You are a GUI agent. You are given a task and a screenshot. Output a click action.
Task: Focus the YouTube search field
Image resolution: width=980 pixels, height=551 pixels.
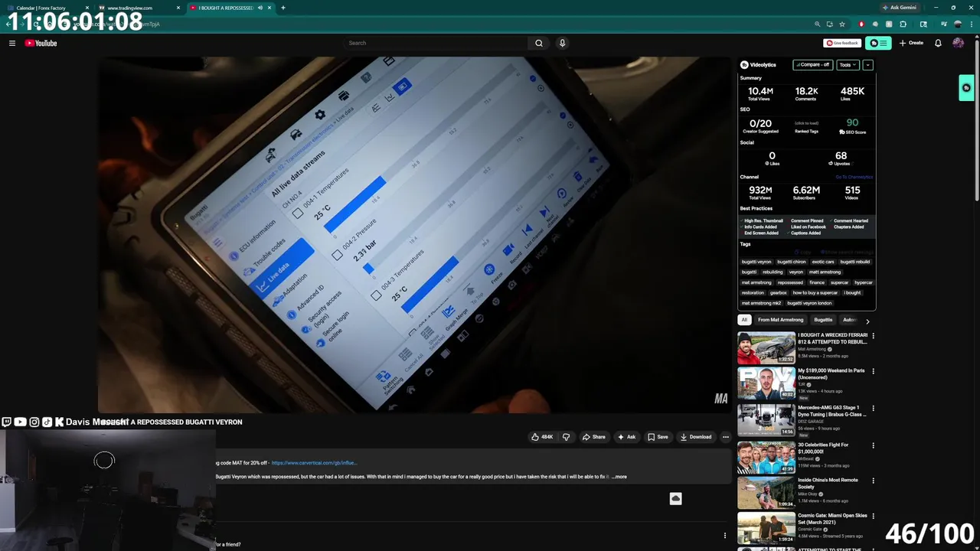tap(435, 43)
